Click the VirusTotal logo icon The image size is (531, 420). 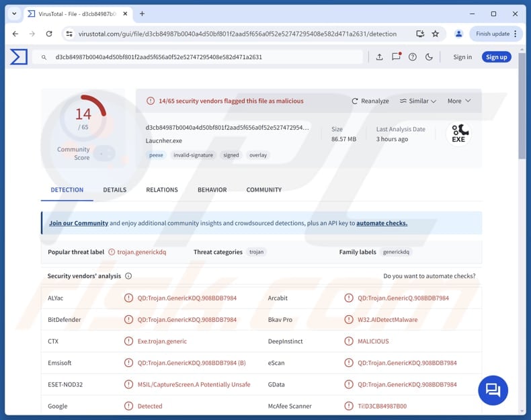[19, 57]
